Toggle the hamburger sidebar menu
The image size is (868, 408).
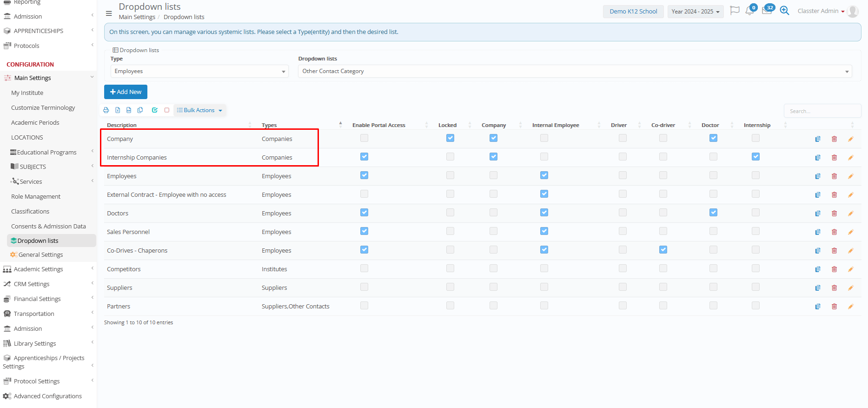click(x=109, y=13)
